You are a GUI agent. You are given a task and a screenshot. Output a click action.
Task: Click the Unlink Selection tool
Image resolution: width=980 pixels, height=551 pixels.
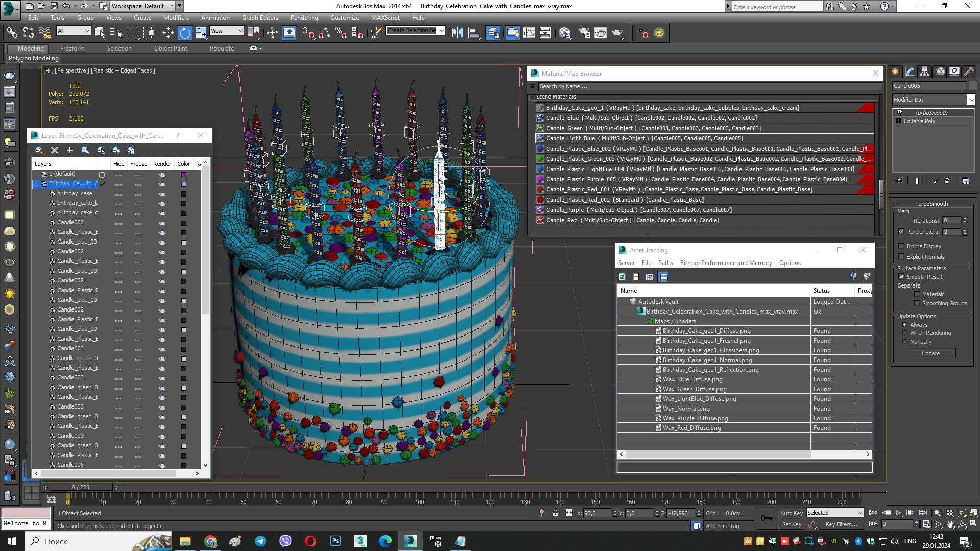29,33
